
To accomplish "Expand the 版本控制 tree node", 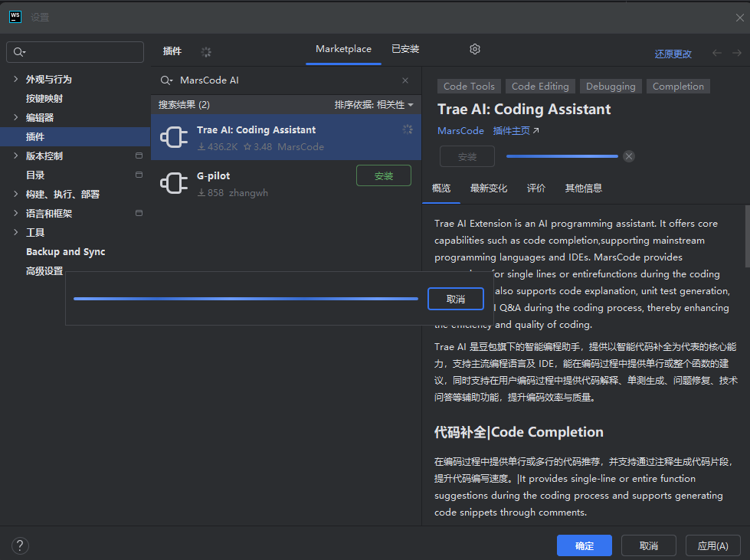I will pyautogui.click(x=16, y=156).
